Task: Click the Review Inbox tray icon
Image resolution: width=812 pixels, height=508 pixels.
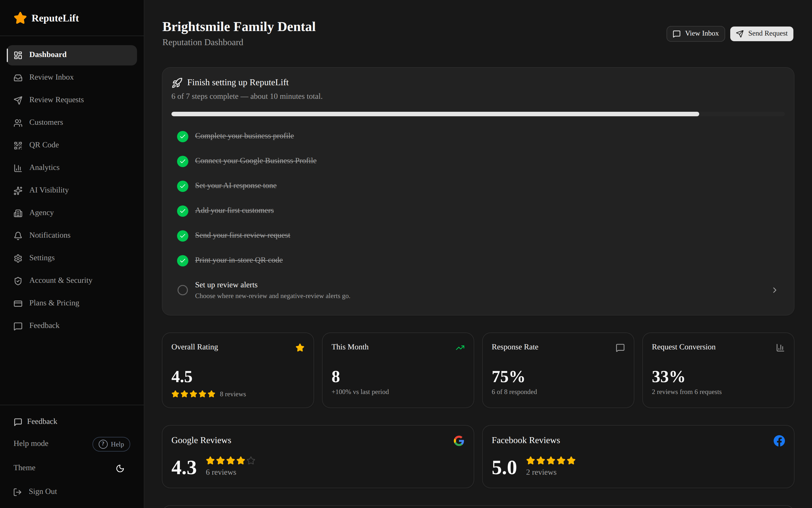Action: (18, 78)
